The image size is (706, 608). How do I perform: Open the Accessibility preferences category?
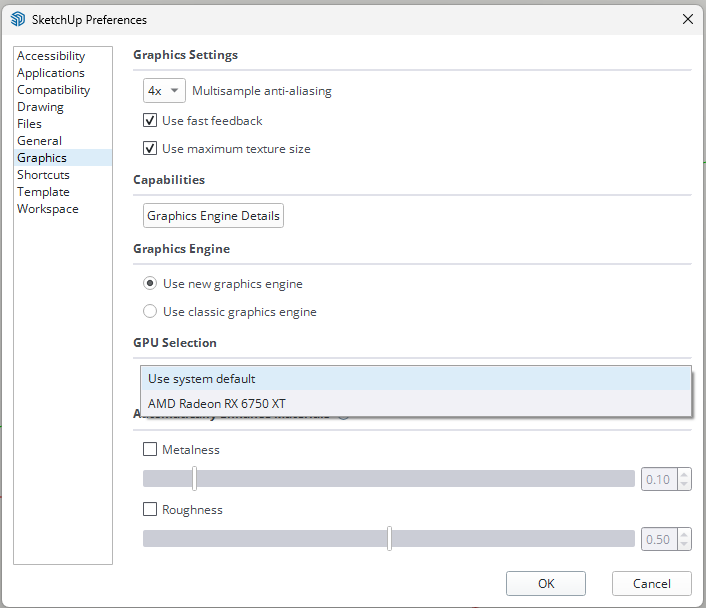point(51,56)
